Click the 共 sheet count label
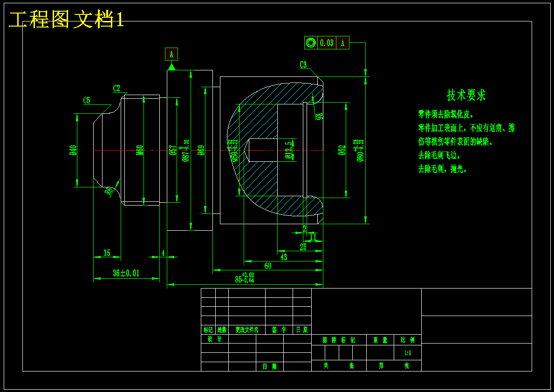 326,366
